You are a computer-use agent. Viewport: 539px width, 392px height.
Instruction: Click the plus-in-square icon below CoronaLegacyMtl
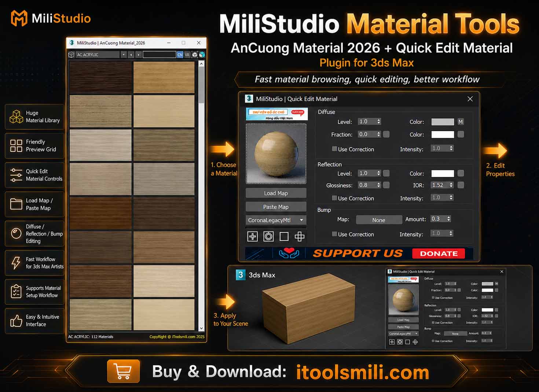point(253,236)
